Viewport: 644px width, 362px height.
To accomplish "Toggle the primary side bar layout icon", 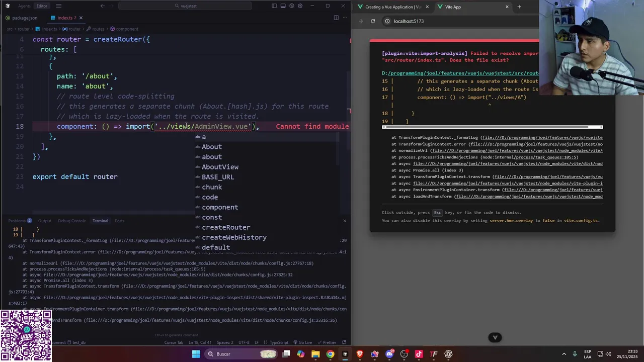I will click(x=274, y=6).
